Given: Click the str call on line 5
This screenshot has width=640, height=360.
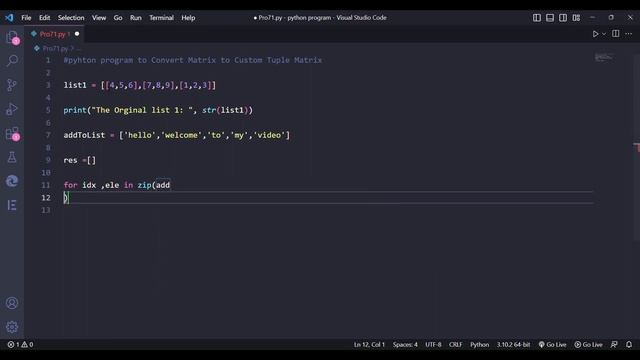Looking at the screenshot, I should [x=209, y=110].
